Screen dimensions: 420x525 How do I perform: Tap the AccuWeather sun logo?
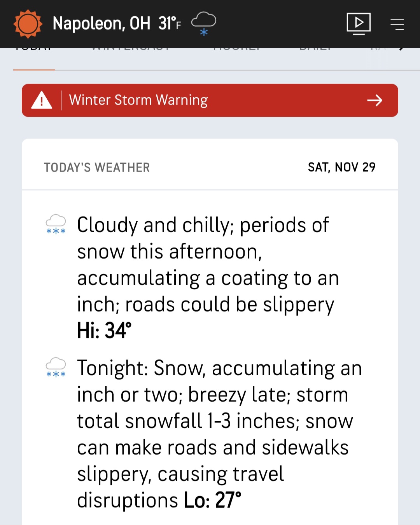tap(28, 24)
